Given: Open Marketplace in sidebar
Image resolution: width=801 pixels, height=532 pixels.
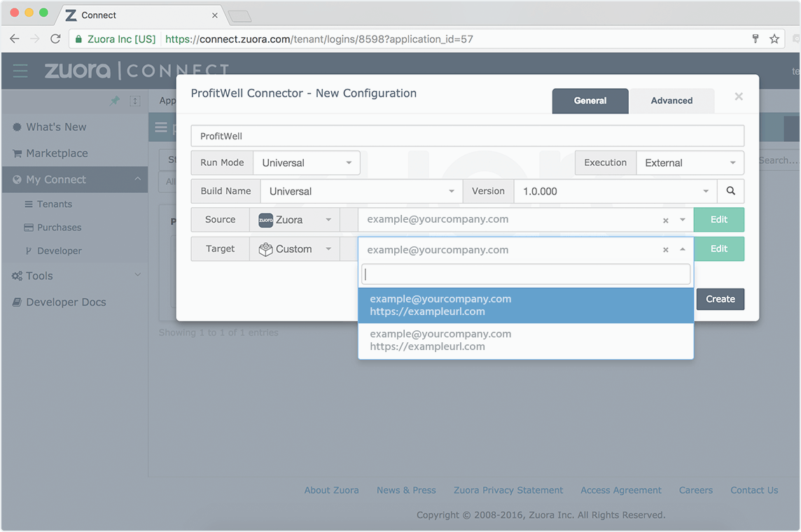Looking at the screenshot, I should pos(57,153).
